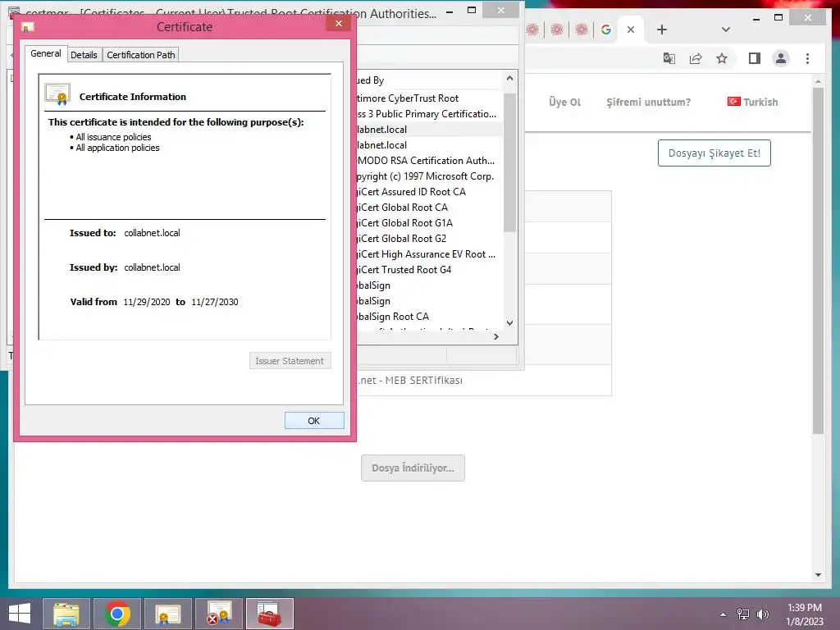Open a new Chrome tab

662,30
